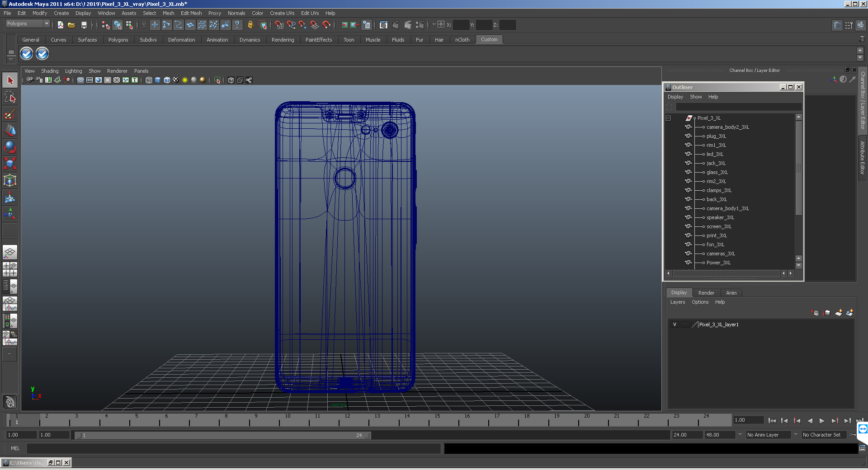Switch to four view layout
Viewport: 868px width, 470px height.
coord(10,269)
